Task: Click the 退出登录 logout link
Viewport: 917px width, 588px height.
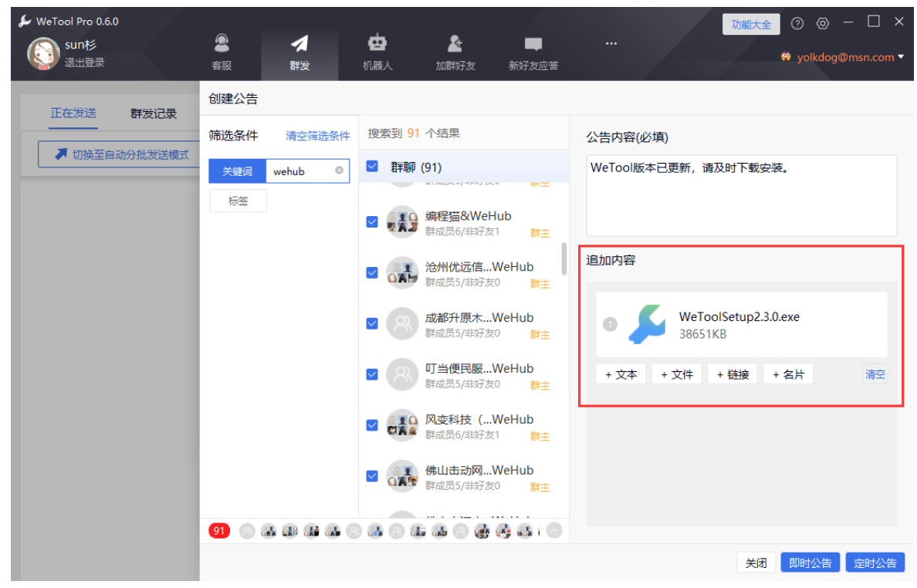Action: pos(85,63)
